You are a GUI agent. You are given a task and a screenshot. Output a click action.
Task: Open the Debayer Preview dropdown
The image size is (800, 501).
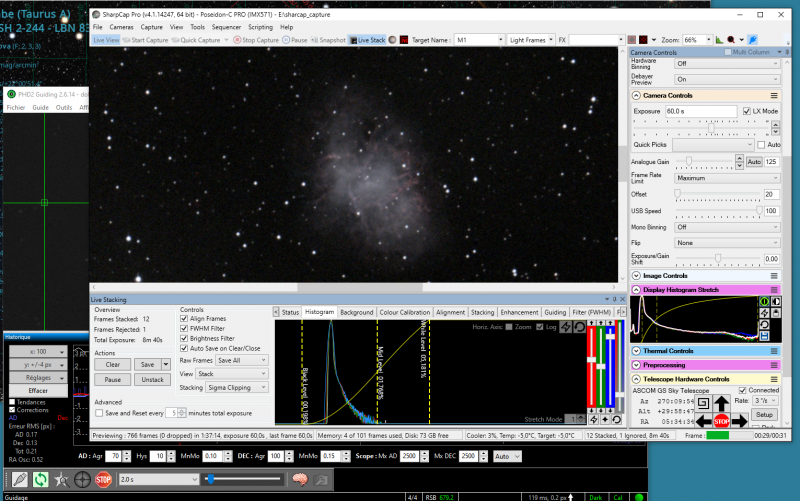click(727, 80)
